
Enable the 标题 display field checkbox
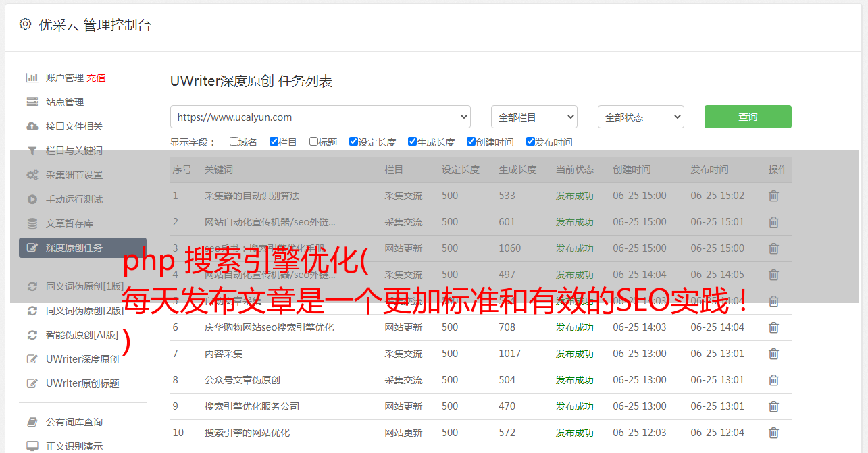tap(313, 142)
